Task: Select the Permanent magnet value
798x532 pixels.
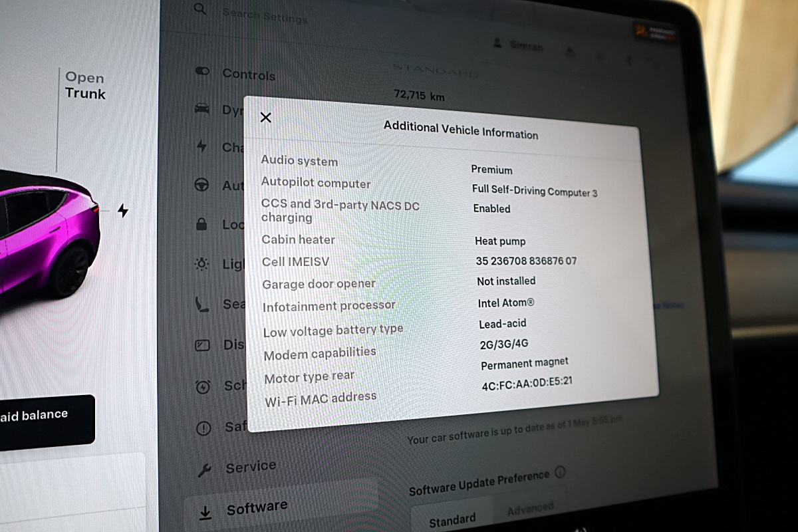Action: coord(525,364)
